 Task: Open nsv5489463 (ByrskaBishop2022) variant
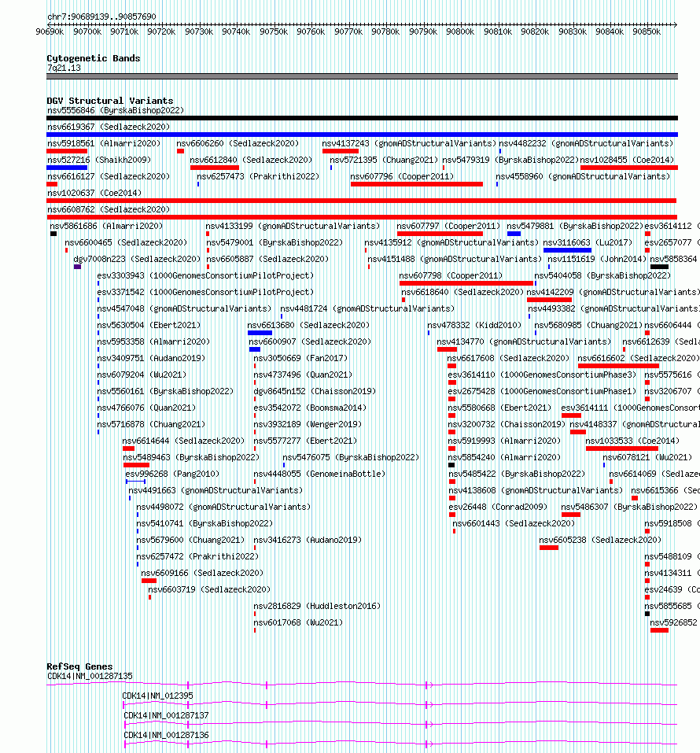(191, 457)
